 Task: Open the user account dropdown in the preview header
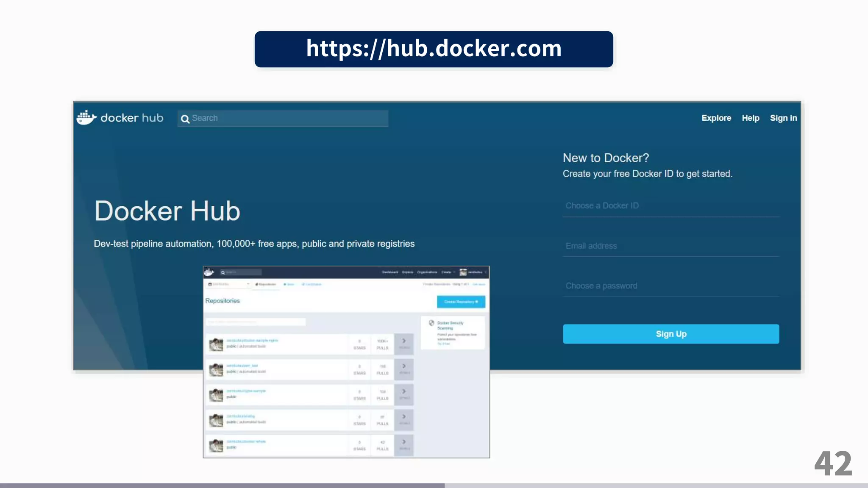(x=473, y=272)
